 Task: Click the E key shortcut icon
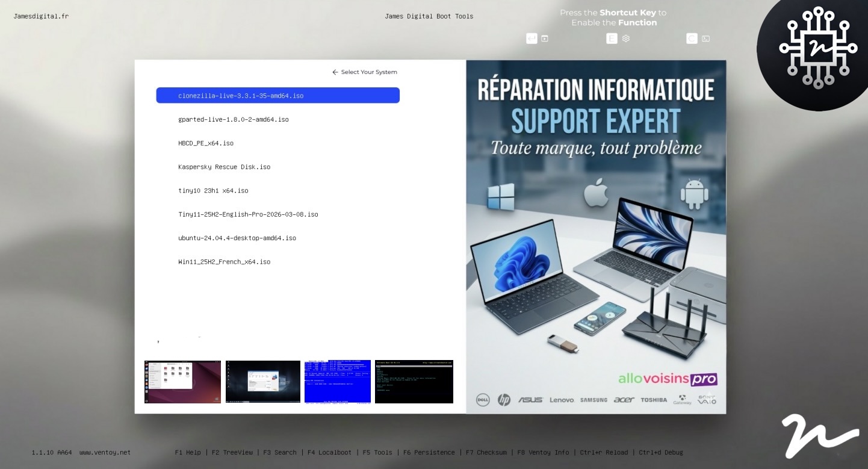[612, 39]
